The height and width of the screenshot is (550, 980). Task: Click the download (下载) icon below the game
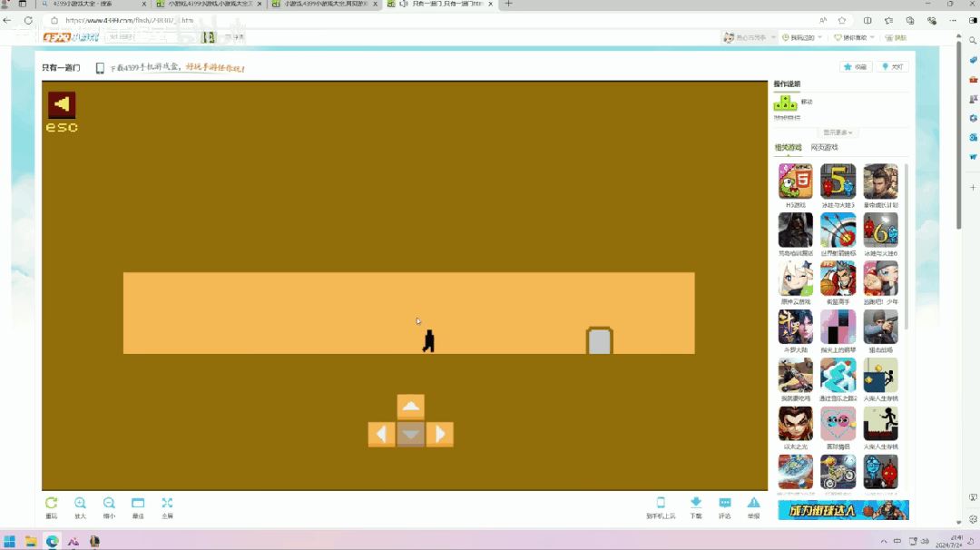(x=696, y=504)
